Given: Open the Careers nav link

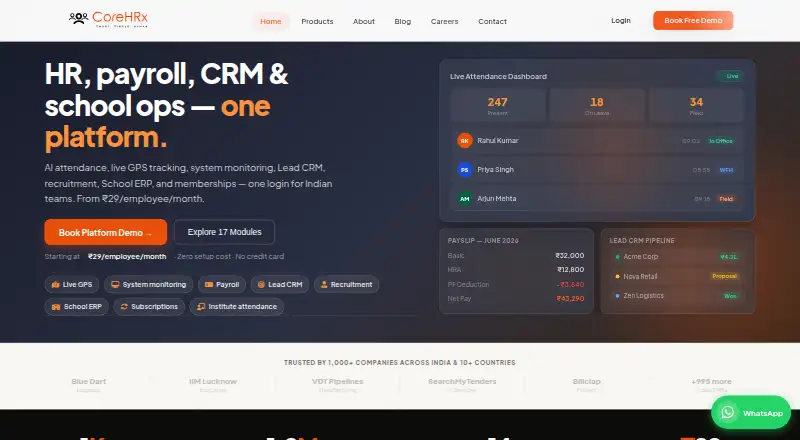Looking at the screenshot, I should (444, 21).
